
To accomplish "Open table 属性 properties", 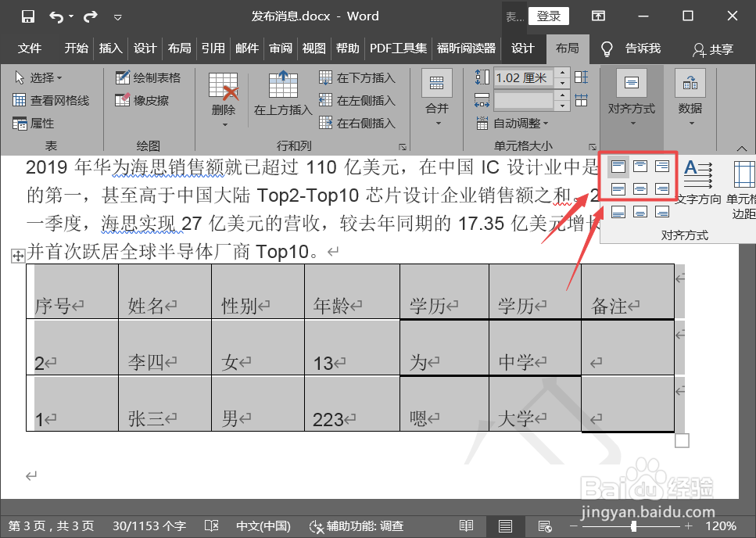I will point(34,124).
